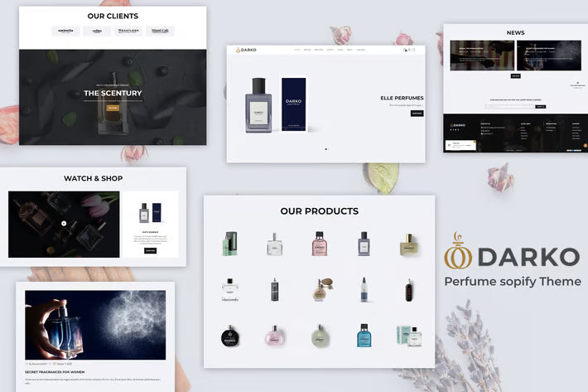This screenshot has height=392, width=588.
Task: Click the Miami Cafe client logo
Action: [x=160, y=31]
